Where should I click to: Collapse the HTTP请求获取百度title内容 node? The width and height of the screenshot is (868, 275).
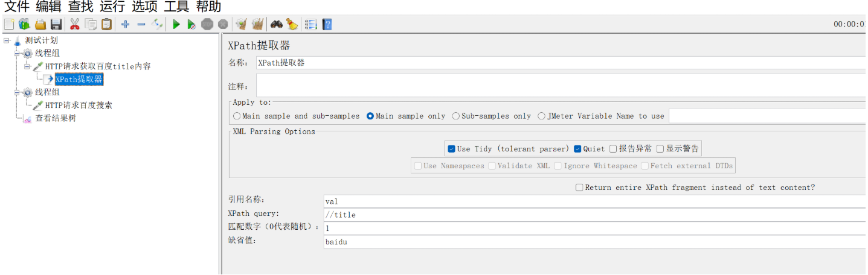[27, 66]
